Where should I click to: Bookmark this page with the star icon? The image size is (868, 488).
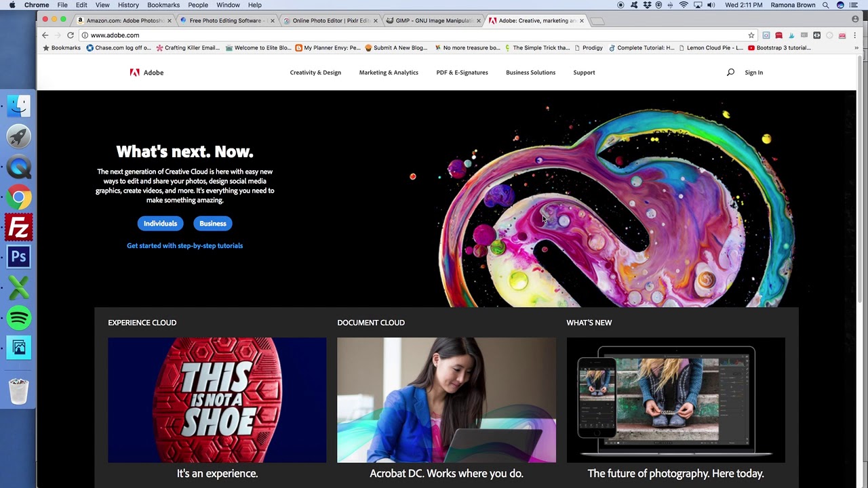tap(751, 35)
